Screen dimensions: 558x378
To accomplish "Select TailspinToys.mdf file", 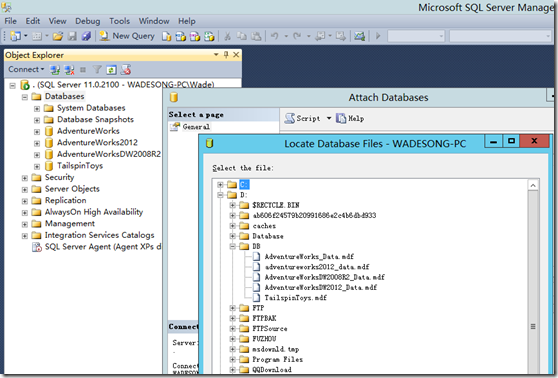I will tap(295, 298).
